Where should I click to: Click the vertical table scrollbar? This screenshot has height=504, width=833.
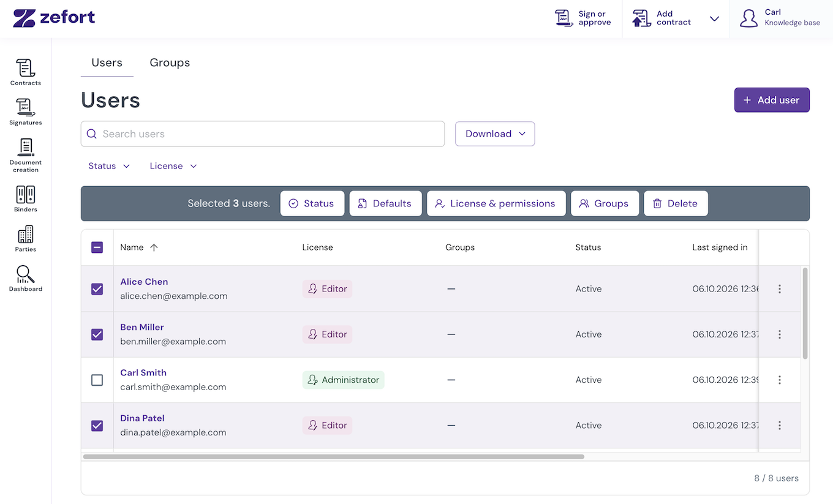point(805,313)
